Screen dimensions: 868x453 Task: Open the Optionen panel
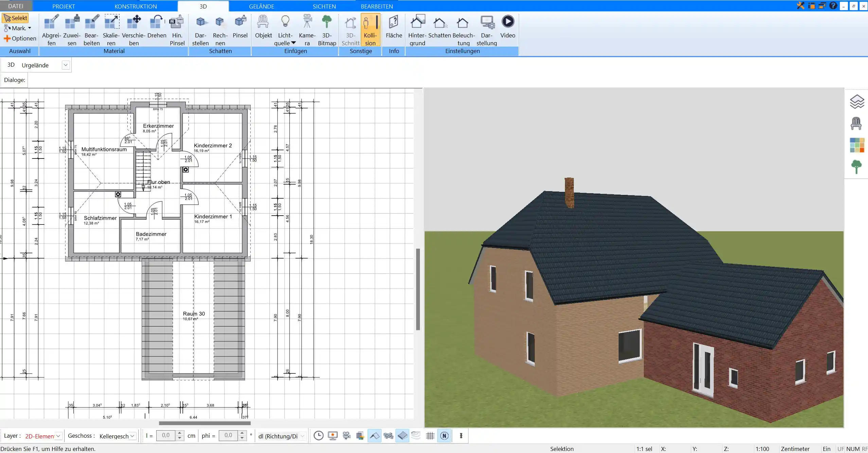pyautogui.click(x=19, y=38)
